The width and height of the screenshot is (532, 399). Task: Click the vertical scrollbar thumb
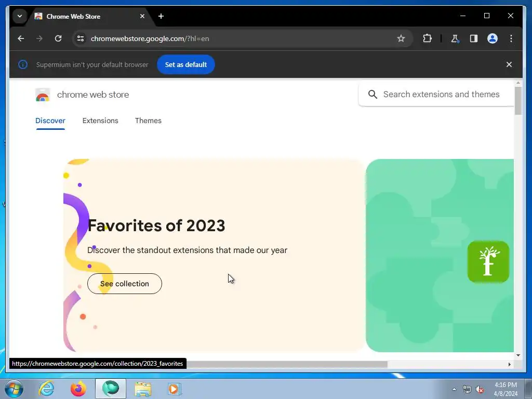point(518,101)
